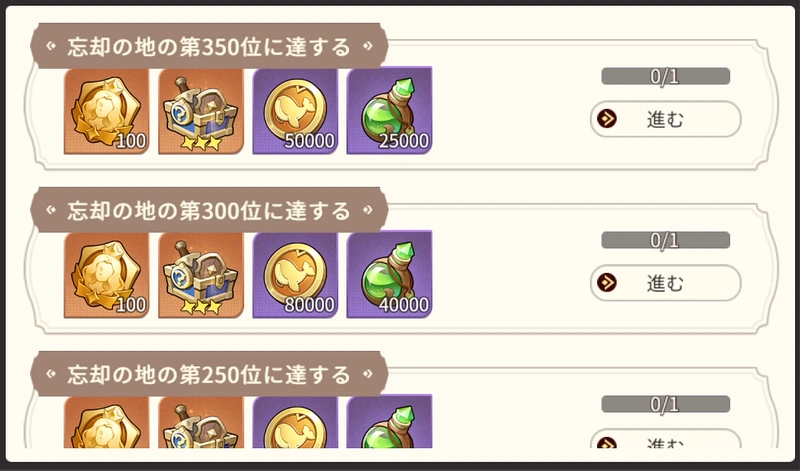800x471 pixels.
Task: Tap the gold medal reward in rank 350 quest
Action: (107, 111)
